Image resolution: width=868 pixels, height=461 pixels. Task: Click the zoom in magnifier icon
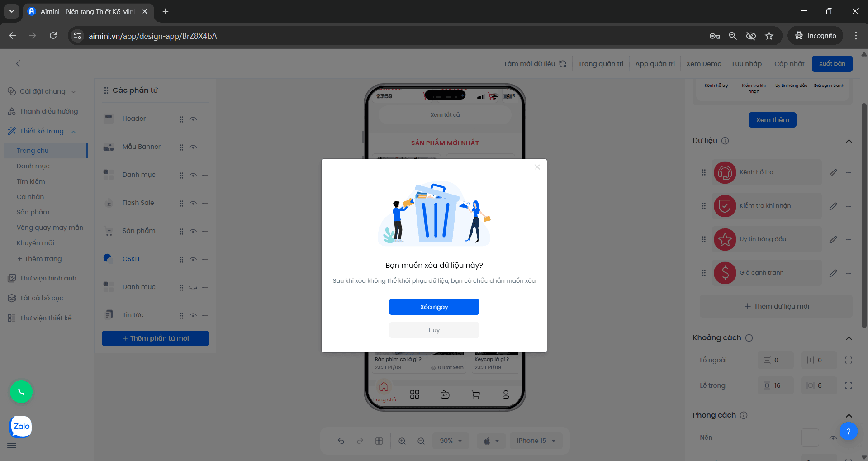[x=402, y=441]
